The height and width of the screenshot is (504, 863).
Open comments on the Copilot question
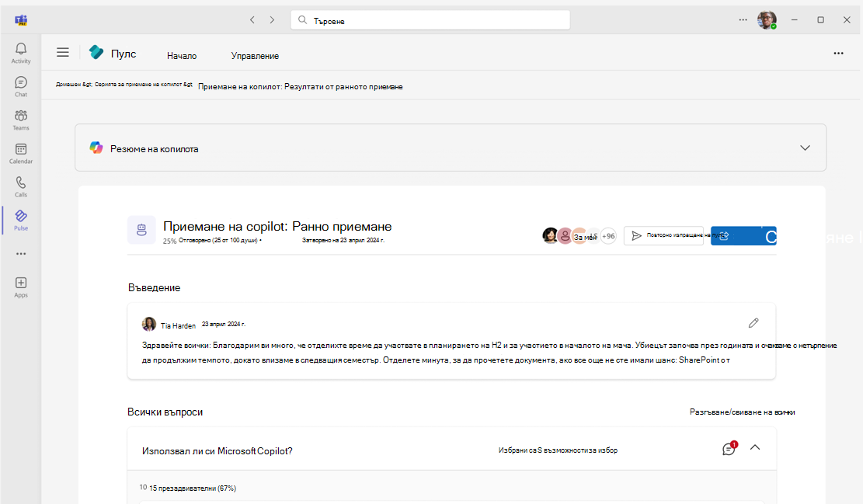coord(728,448)
